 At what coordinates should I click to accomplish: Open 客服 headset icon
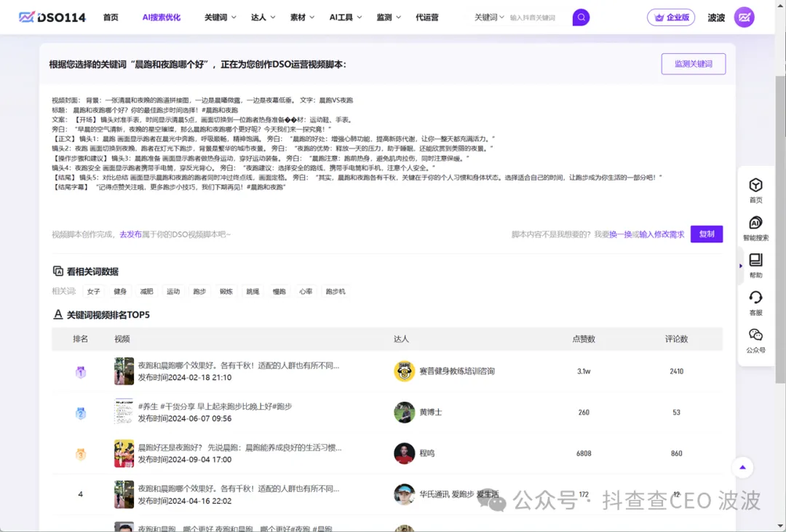[755, 298]
